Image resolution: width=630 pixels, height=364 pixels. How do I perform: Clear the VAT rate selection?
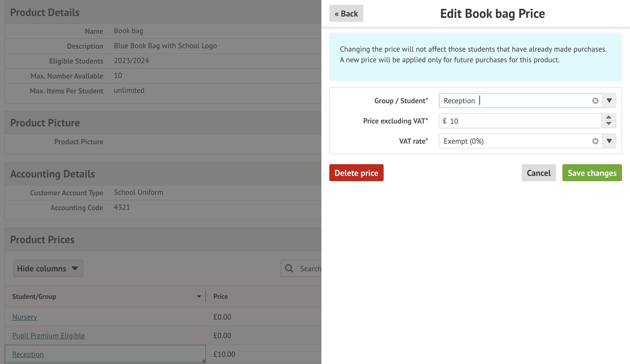pyautogui.click(x=595, y=141)
